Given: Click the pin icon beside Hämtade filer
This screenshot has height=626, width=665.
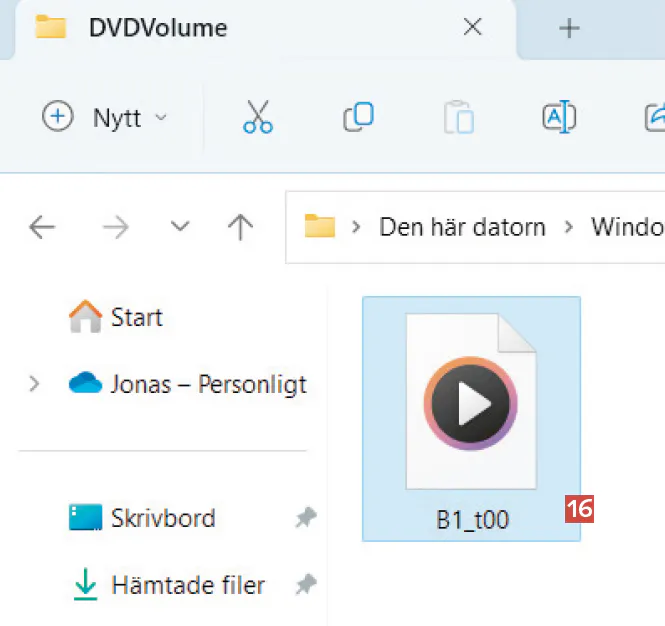Looking at the screenshot, I should (x=304, y=585).
